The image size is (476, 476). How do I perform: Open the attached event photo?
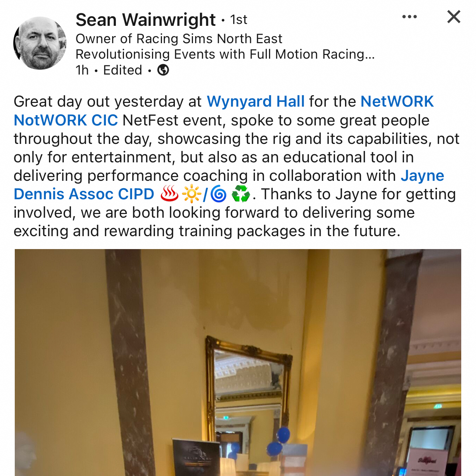pyautogui.click(x=238, y=362)
